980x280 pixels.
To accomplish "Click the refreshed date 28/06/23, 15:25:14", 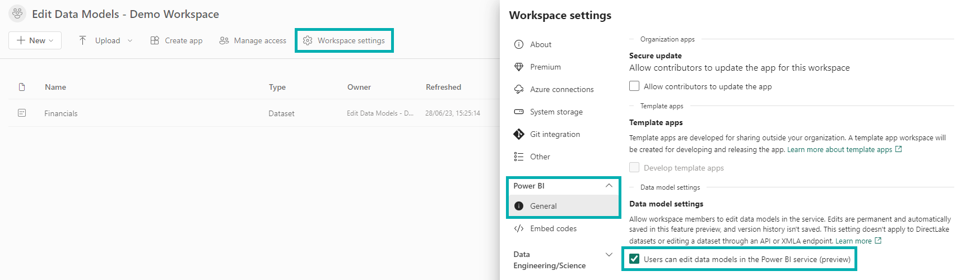I will [453, 113].
